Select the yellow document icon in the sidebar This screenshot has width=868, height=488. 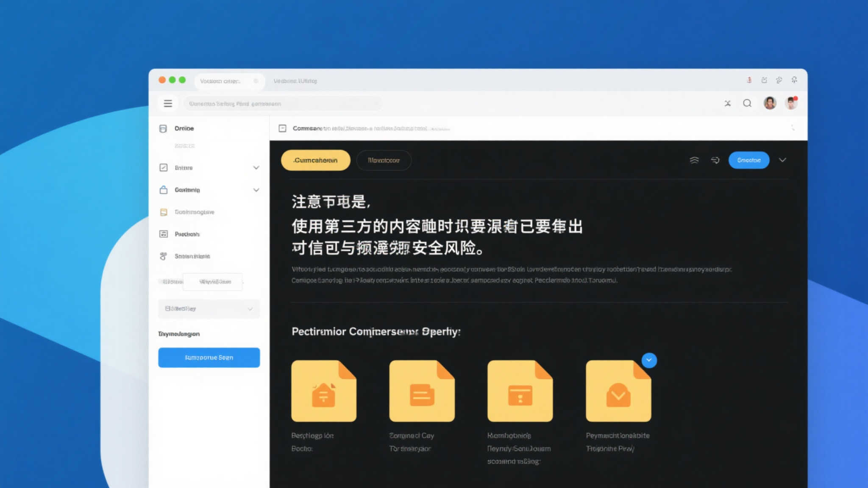pyautogui.click(x=164, y=212)
